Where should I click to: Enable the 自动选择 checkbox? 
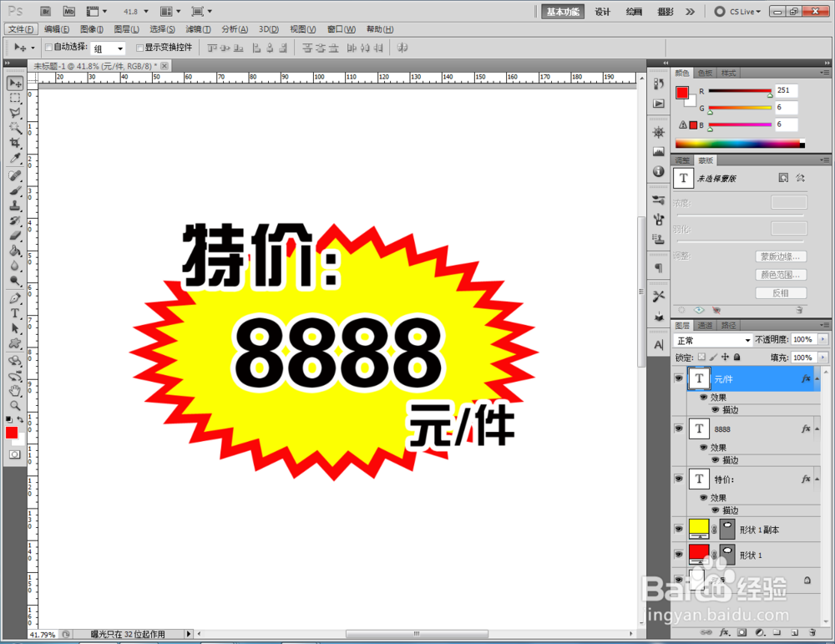[x=48, y=48]
